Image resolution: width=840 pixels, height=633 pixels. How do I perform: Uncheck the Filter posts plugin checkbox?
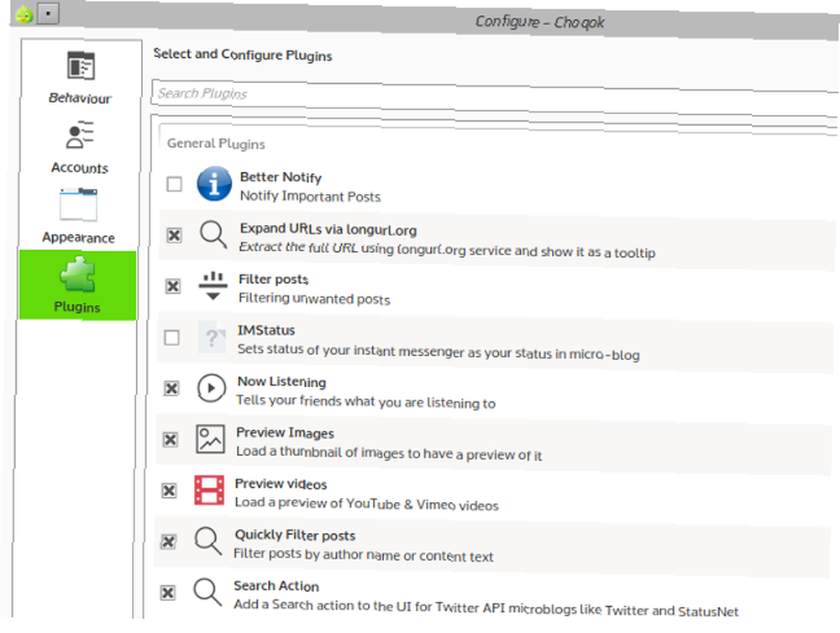coord(172,286)
